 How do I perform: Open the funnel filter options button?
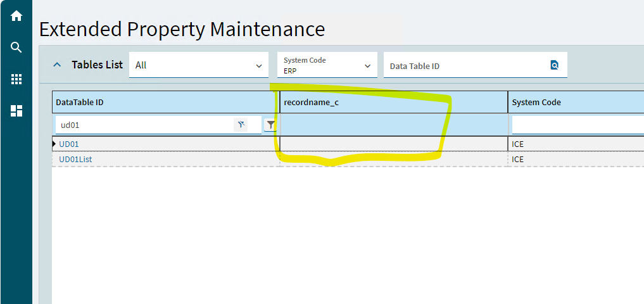[270, 125]
